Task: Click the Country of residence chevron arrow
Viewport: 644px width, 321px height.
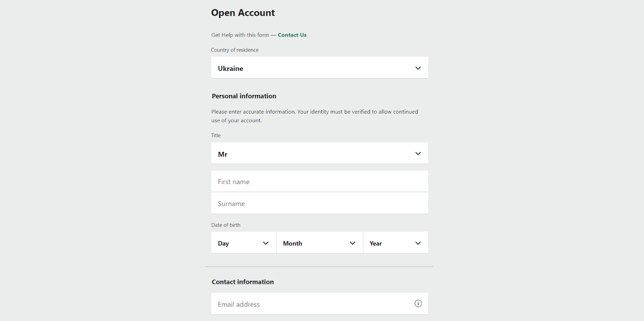Action: click(418, 68)
